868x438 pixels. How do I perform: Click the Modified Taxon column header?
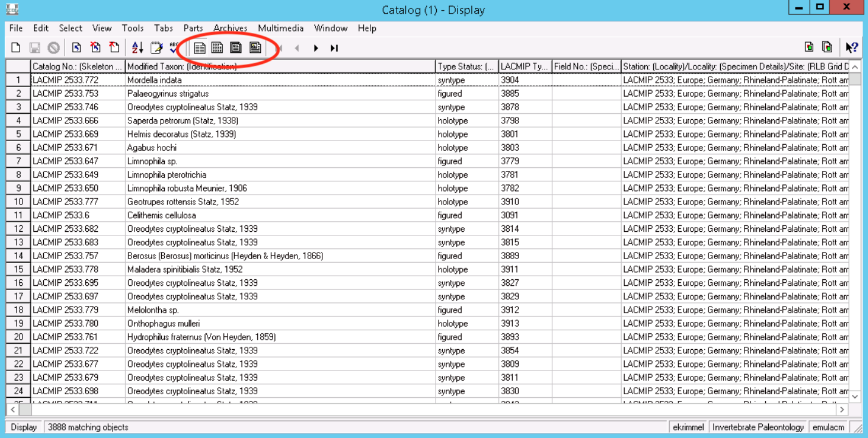click(280, 66)
